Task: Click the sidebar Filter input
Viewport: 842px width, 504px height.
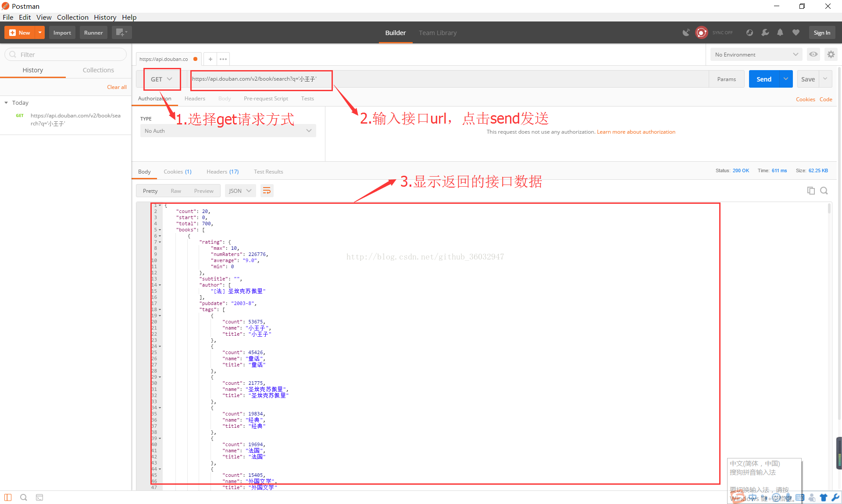Action: (x=66, y=54)
